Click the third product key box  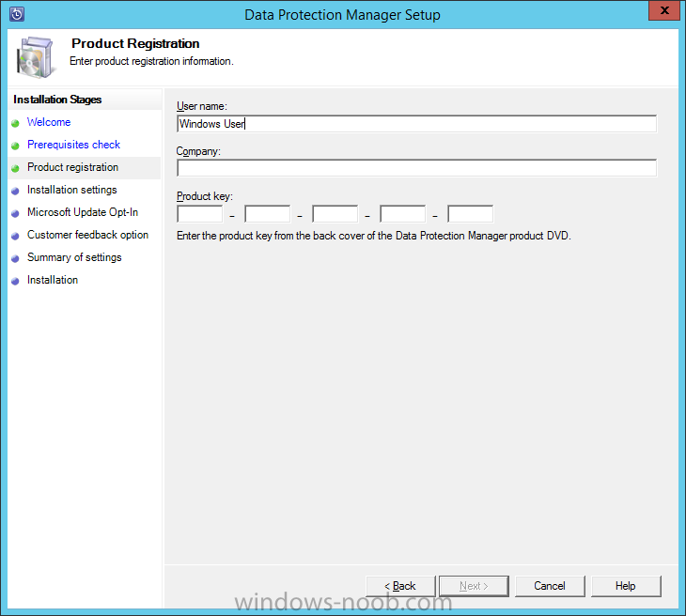click(335, 214)
